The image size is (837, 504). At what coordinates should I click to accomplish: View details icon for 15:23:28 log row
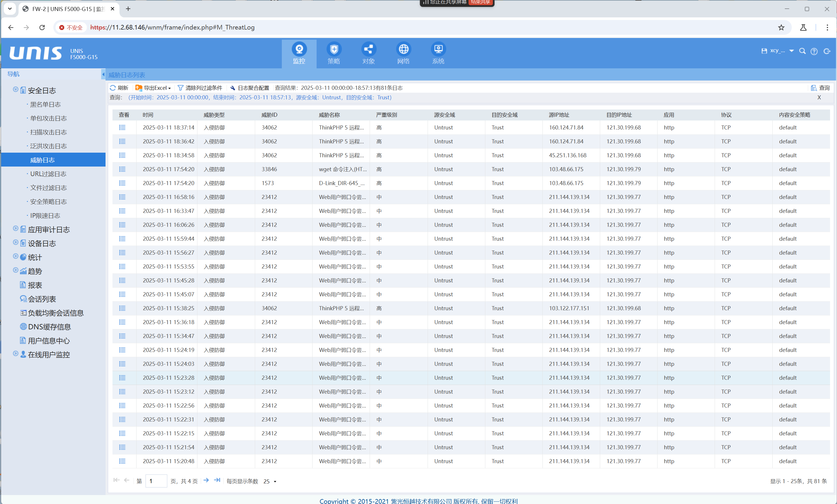tap(122, 378)
